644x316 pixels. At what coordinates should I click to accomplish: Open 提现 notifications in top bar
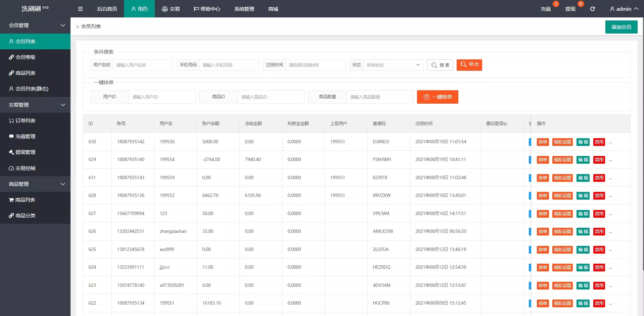coord(570,9)
